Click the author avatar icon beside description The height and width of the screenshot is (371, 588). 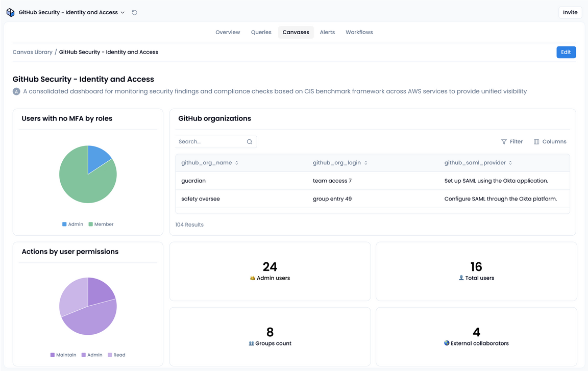coord(16,91)
